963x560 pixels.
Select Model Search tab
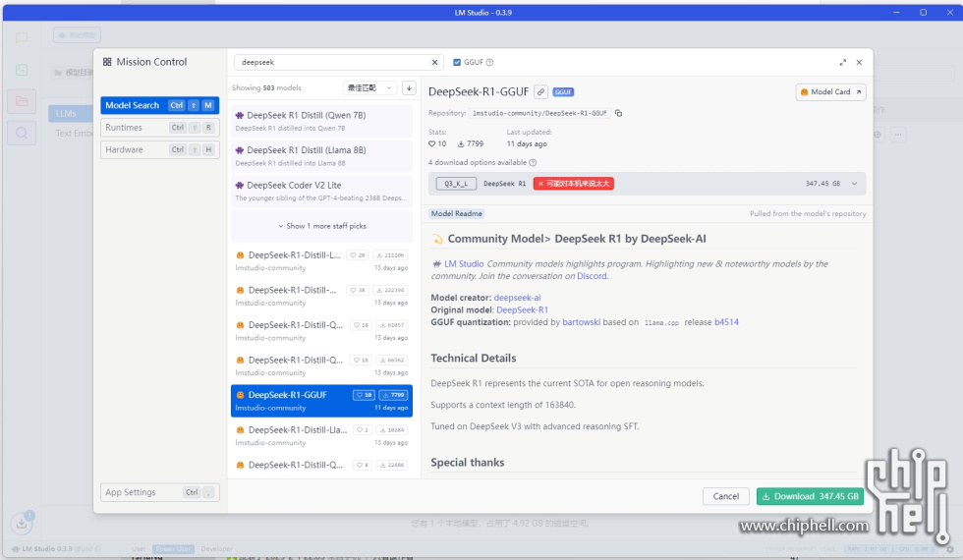(159, 105)
